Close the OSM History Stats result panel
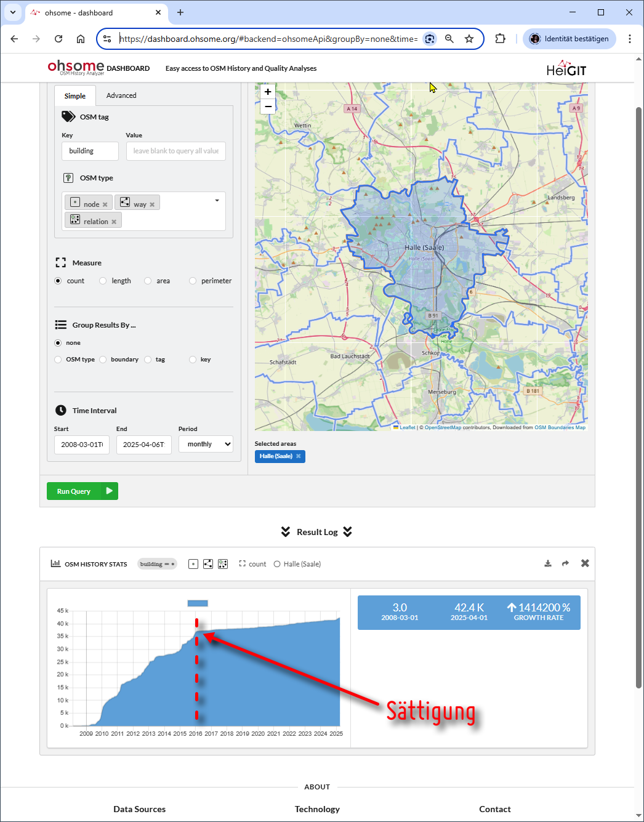The image size is (644, 822). [585, 563]
